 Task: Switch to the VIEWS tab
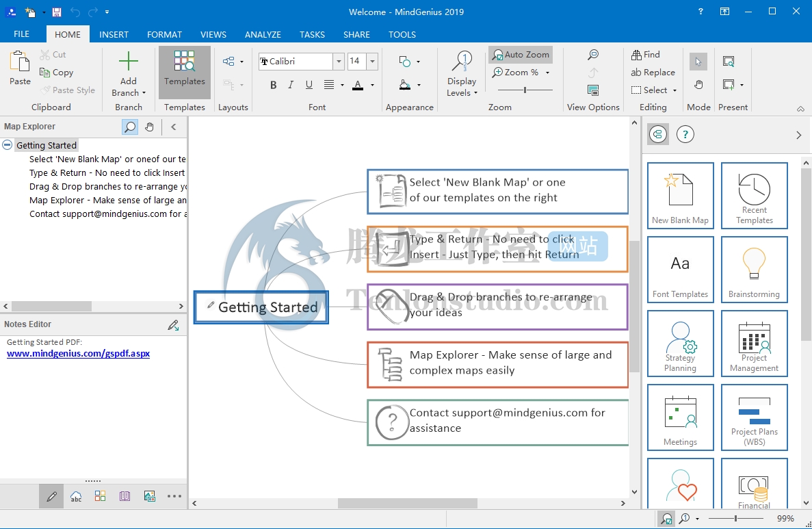(x=213, y=34)
